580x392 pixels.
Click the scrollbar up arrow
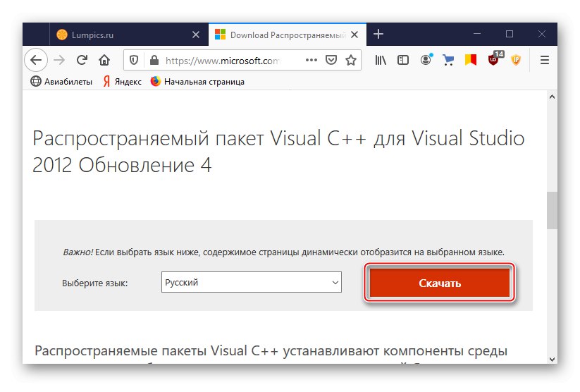pos(553,97)
